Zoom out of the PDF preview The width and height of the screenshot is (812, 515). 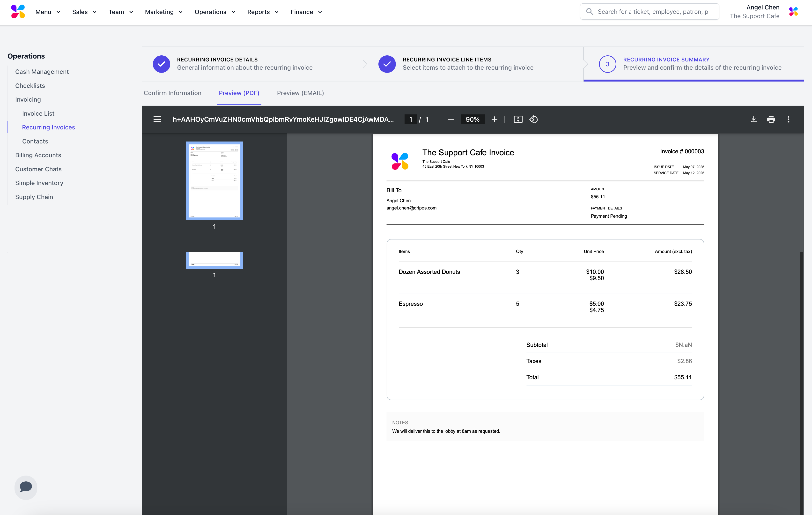point(451,119)
